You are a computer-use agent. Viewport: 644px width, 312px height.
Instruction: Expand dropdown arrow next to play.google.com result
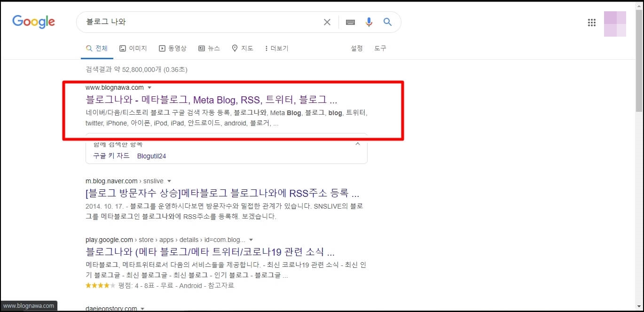click(x=251, y=240)
